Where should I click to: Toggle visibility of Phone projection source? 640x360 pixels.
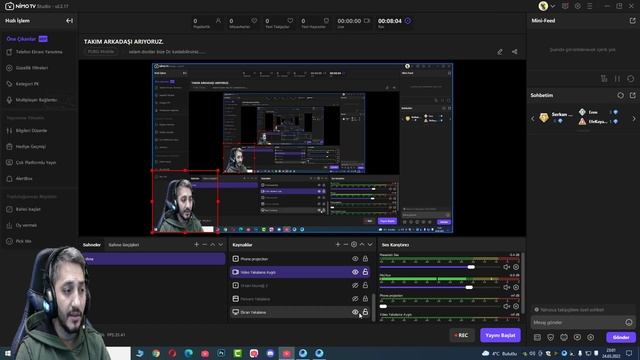(355, 259)
